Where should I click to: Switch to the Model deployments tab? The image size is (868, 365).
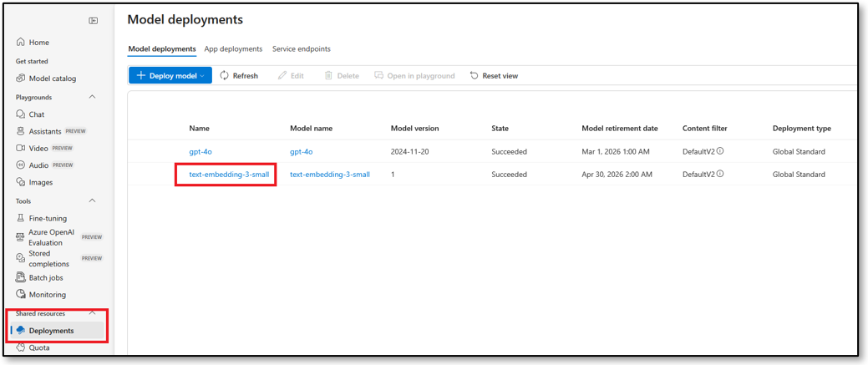[x=161, y=48]
